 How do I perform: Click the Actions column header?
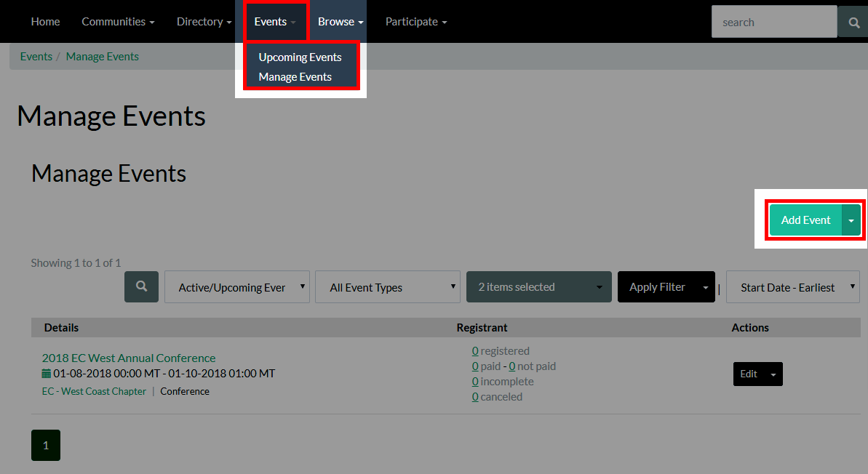point(750,327)
